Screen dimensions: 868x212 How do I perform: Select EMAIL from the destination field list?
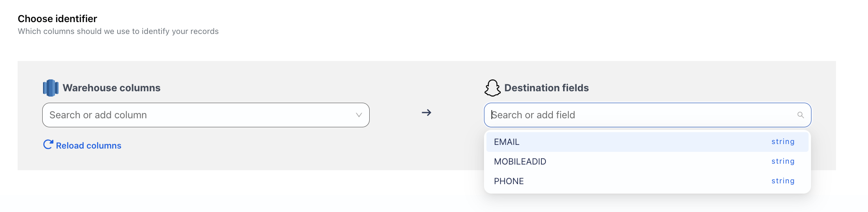[x=507, y=142]
